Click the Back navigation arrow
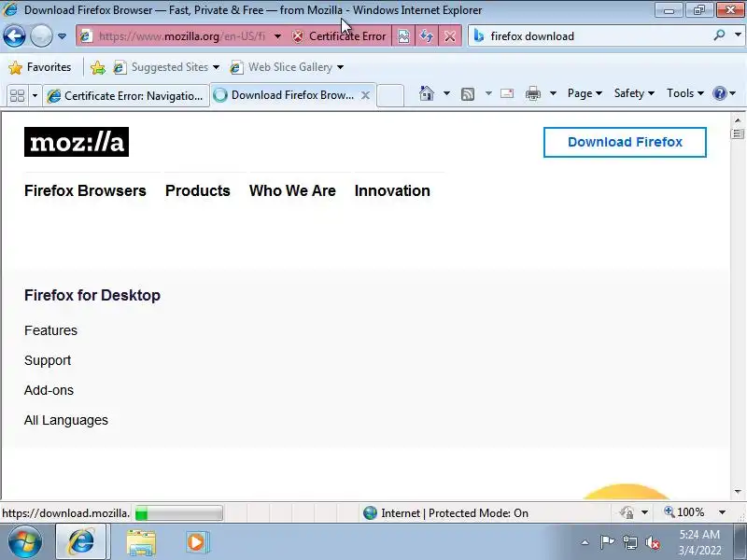The width and height of the screenshot is (747, 560). [14, 35]
